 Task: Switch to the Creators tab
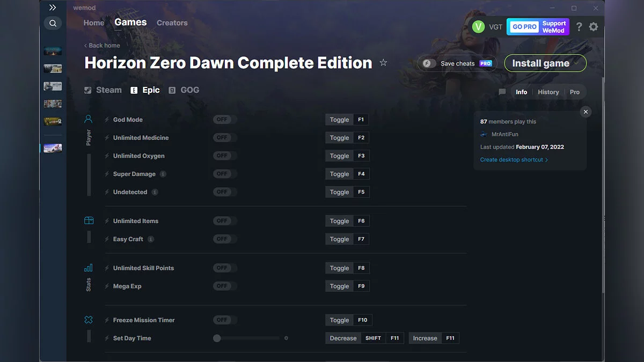pos(172,23)
